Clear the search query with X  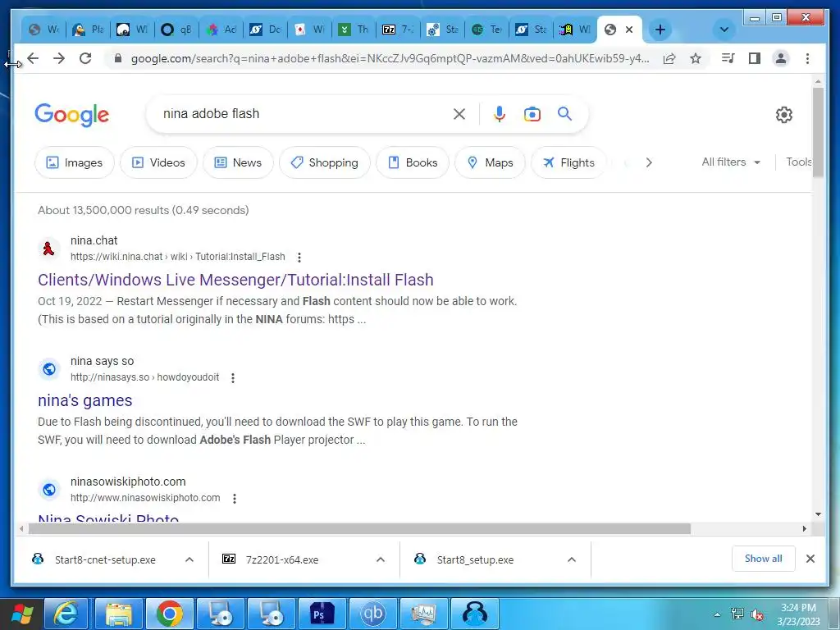[x=459, y=113]
